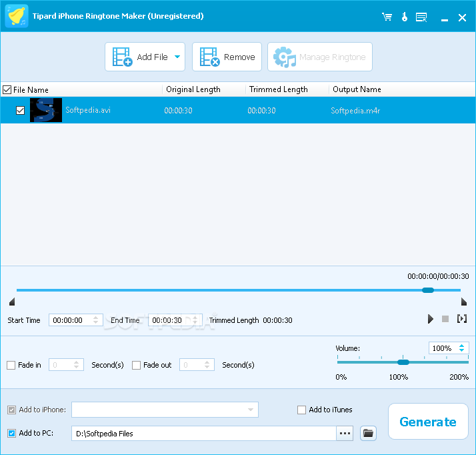This screenshot has height=455, width=476.
Task: Increase End Time with up arrow
Action: (195, 318)
